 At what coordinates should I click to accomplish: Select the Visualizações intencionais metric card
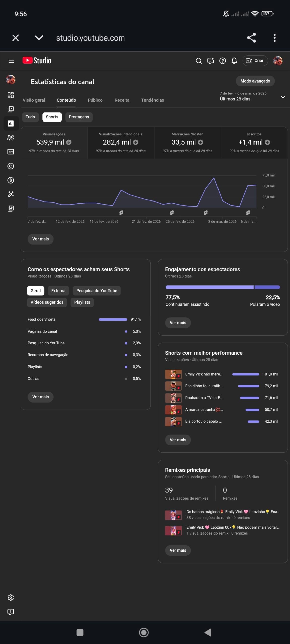(121, 143)
